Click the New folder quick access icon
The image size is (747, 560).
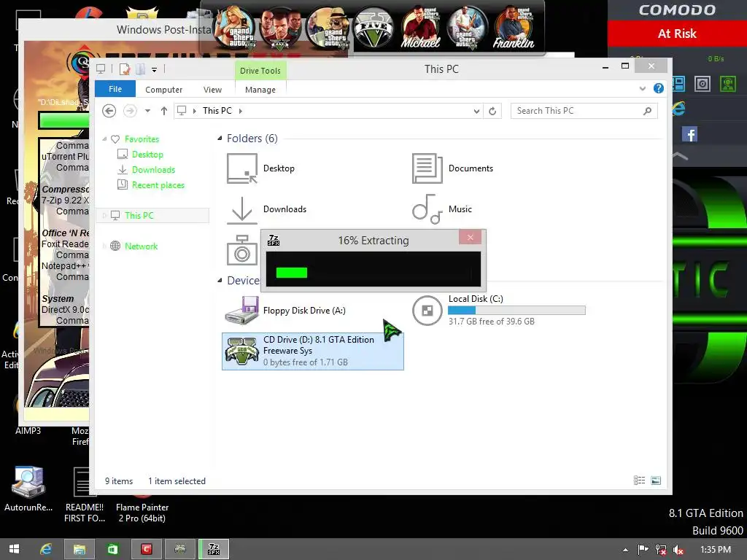[140, 69]
